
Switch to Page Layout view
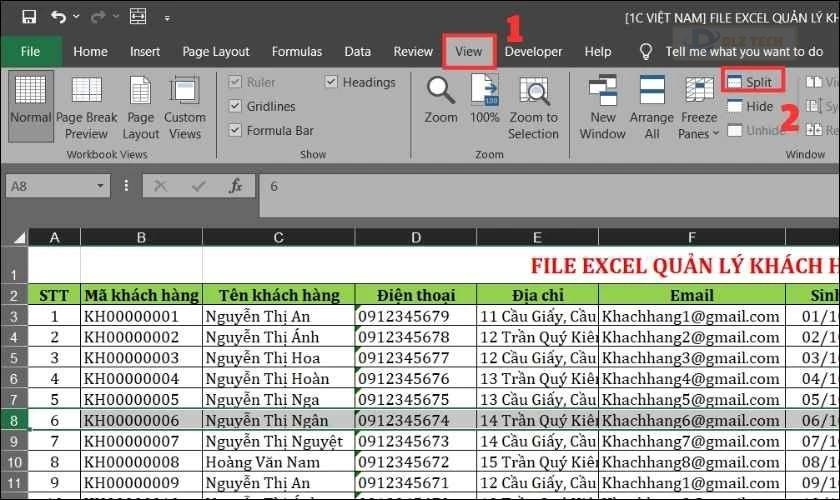point(140,107)
